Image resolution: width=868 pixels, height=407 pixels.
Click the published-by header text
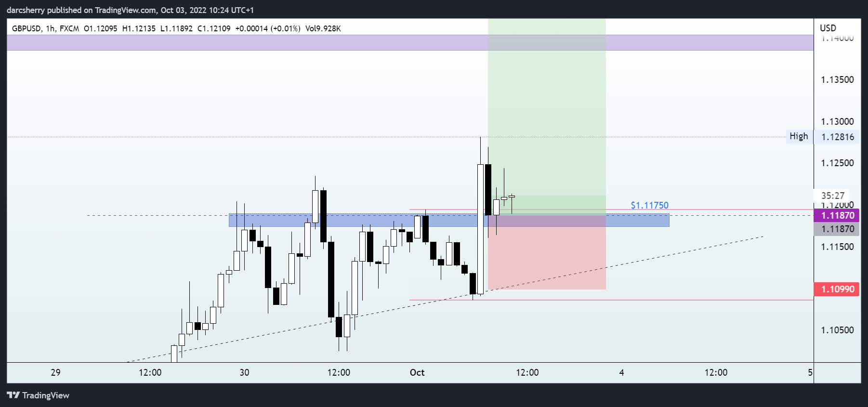130,10
